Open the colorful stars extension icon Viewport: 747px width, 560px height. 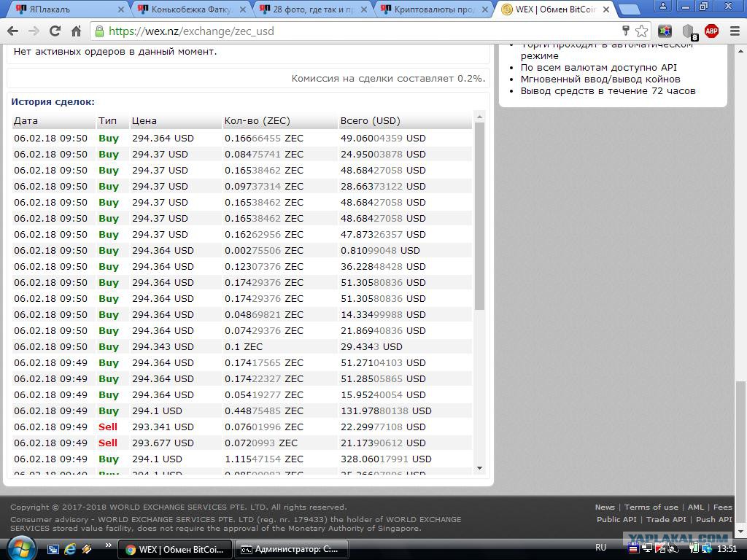(665, 31)
